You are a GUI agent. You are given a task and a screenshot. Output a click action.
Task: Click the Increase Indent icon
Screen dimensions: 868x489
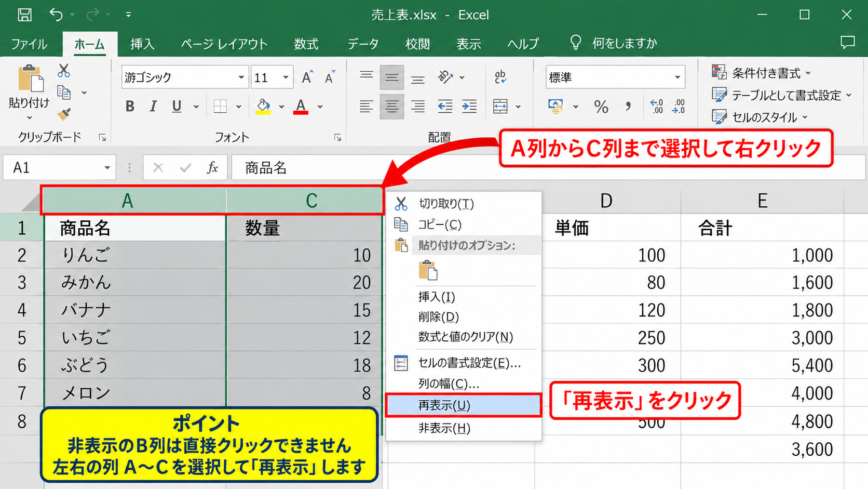tap(470, 107)
